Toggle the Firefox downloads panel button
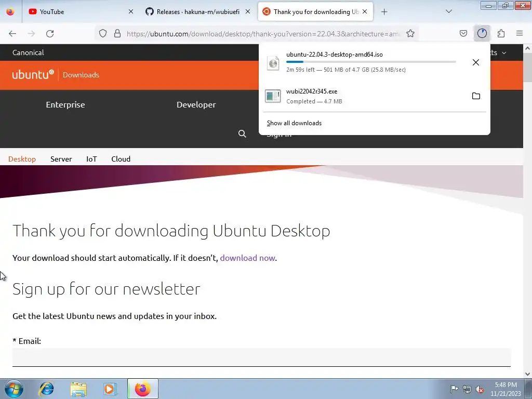This screenshot has width=532, height=399. pos(482,34)
